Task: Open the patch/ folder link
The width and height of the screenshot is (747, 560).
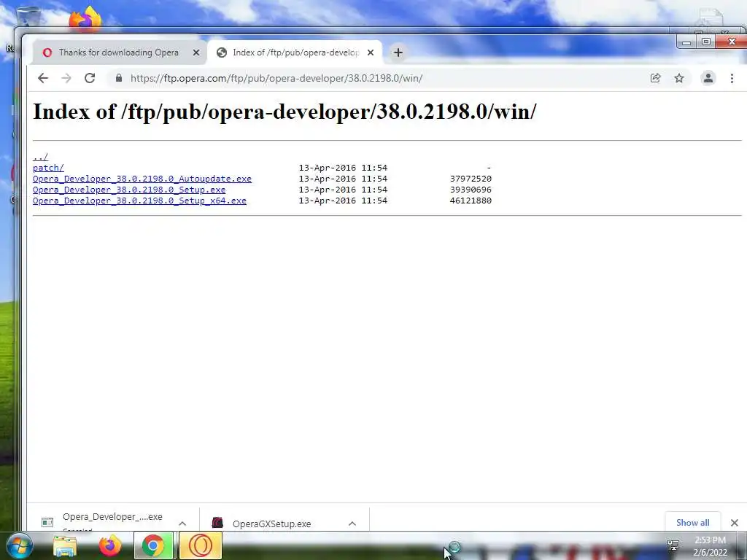Action: tap(48, 168)
